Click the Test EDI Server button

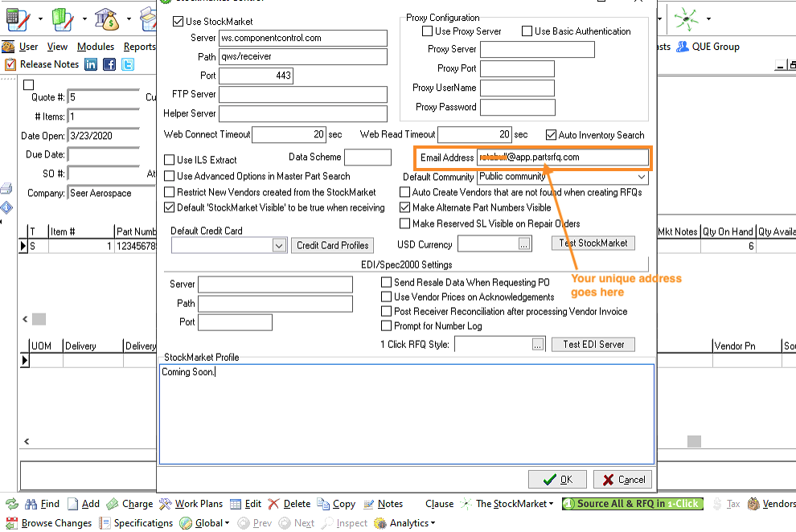[x=593, y=345]
